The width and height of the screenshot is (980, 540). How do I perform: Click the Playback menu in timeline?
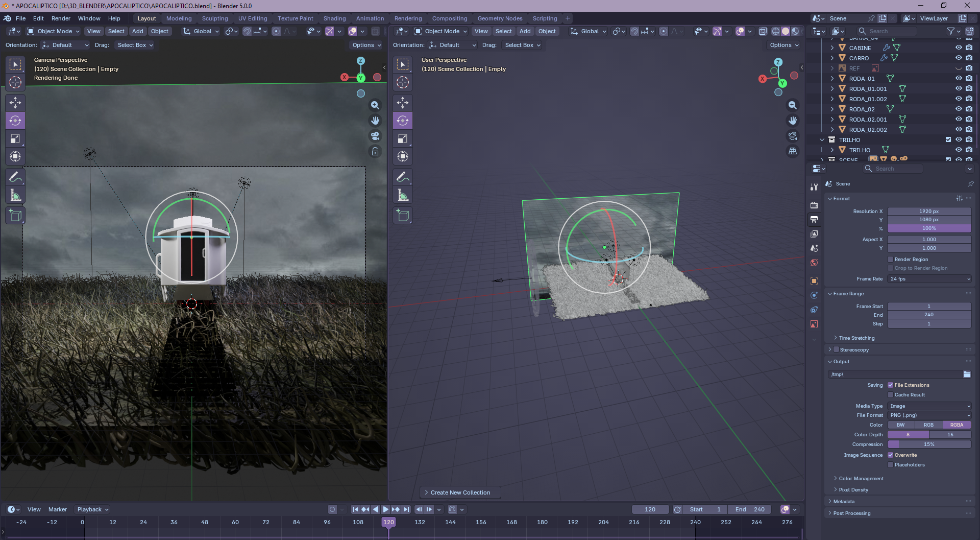(92, 509)
